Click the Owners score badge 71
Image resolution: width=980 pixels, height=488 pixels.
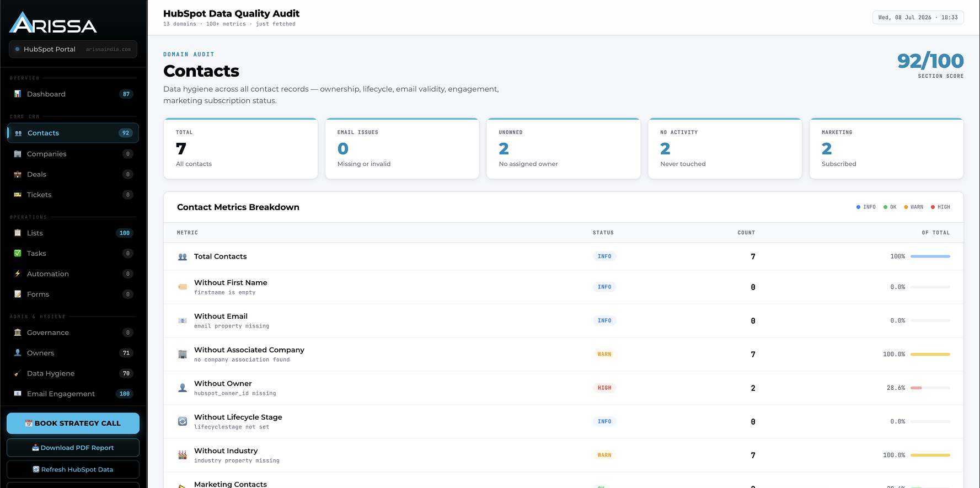click(x=126, y=353)
